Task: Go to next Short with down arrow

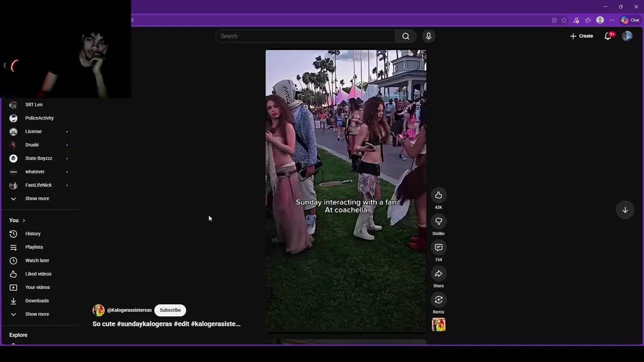Action: (x=625, y=210)
